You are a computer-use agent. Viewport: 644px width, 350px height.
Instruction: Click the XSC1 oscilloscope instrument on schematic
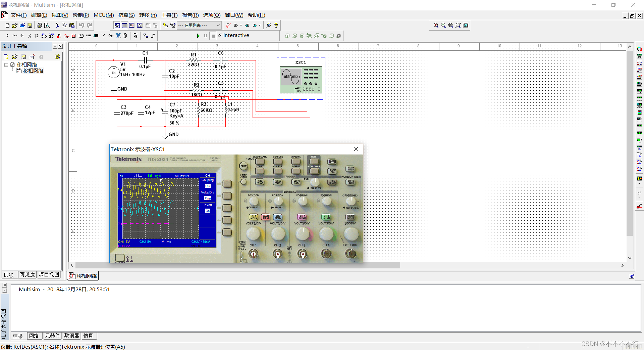[x=301, y=79]
